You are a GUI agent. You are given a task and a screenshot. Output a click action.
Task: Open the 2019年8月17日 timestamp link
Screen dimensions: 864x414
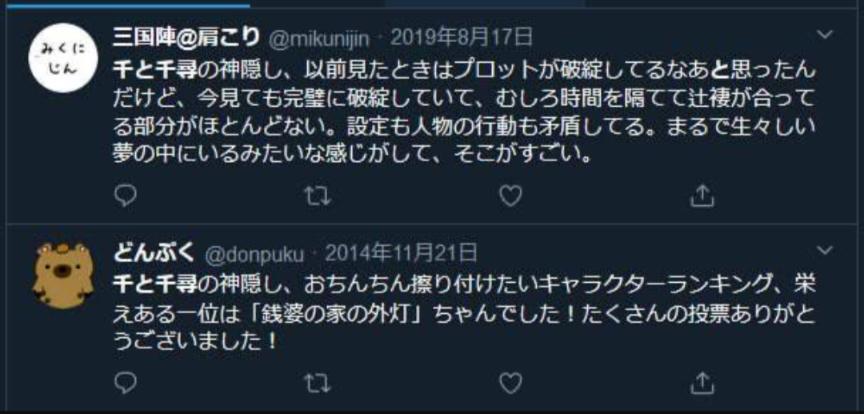(x=461, y=38)
